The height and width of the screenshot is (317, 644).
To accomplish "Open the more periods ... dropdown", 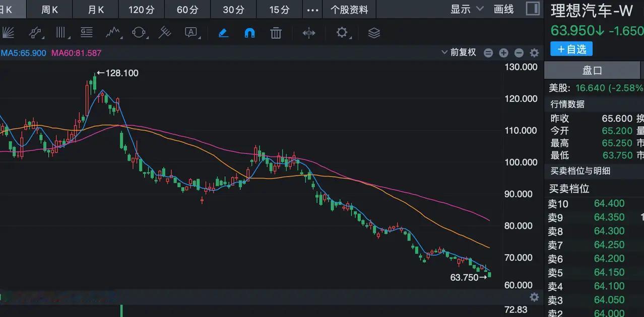I will click(x=312, y=9).
